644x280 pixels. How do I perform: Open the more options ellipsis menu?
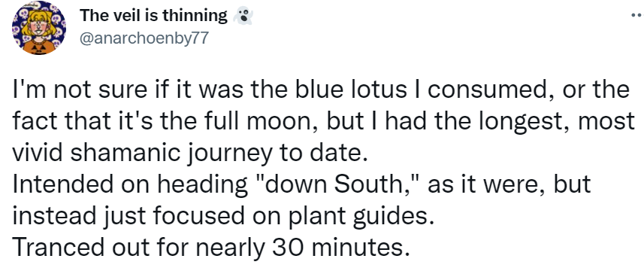point(637,16)
